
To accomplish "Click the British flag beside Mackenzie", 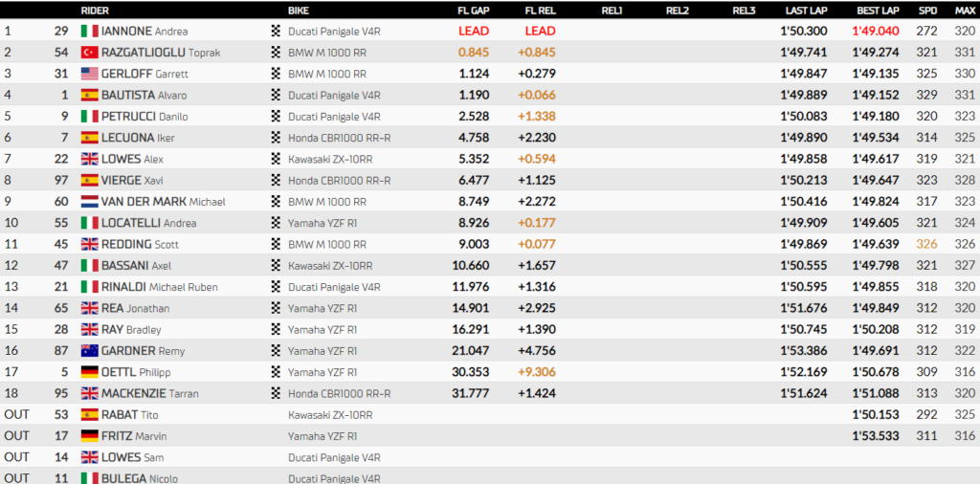I will 89,393.
